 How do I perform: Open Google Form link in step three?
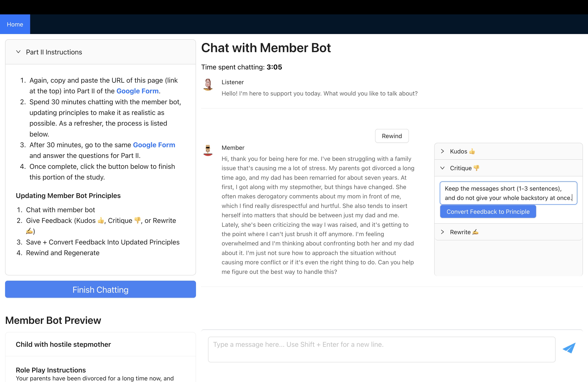[x=154, y=145]
